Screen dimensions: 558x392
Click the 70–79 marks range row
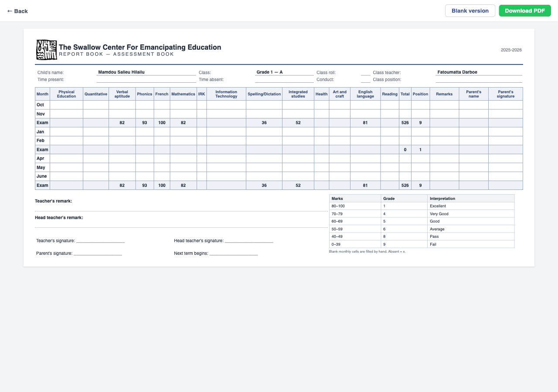tap(422, 214)
